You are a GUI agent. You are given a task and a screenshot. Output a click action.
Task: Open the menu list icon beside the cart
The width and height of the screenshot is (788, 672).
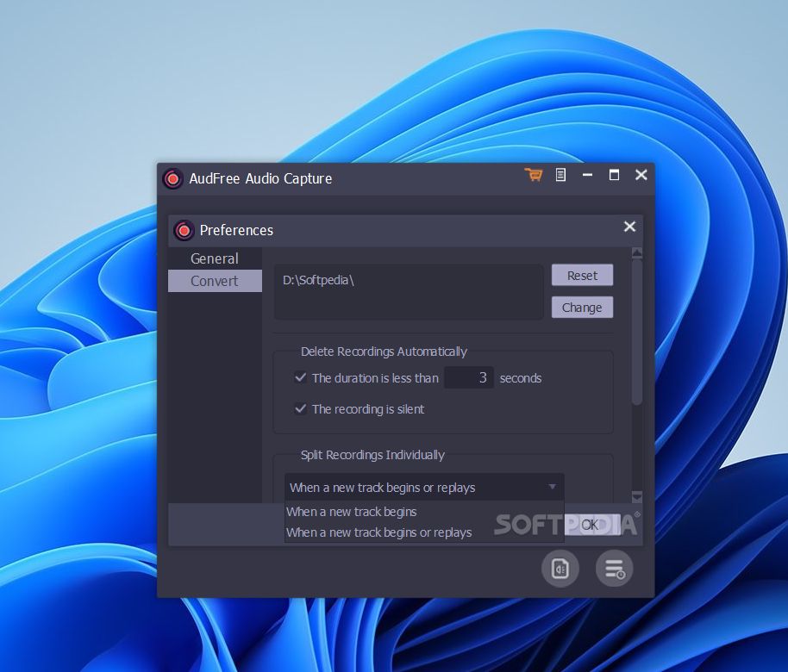(x=560, y=174)
